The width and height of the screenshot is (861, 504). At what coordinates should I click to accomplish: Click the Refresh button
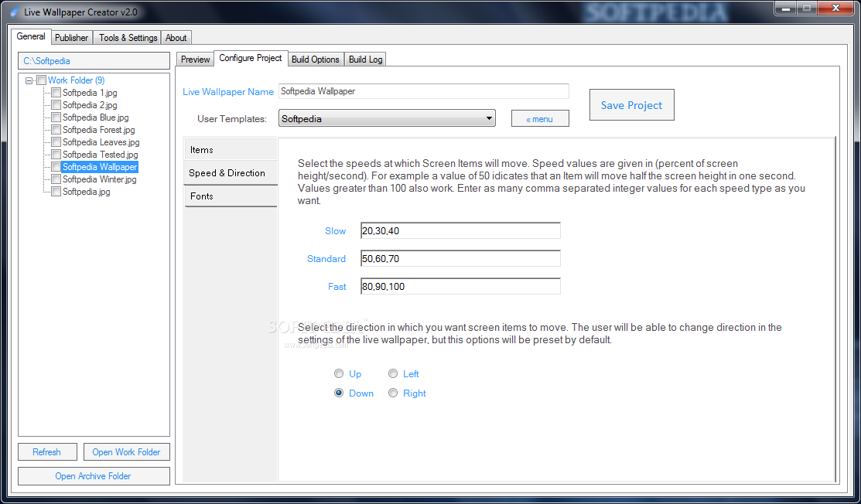tap(46, 452)
